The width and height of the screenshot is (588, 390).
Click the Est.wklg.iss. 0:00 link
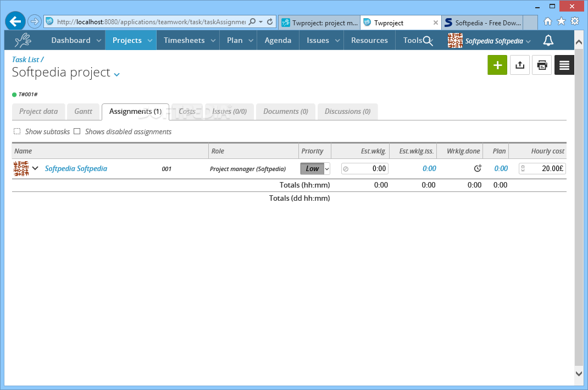[x=429, y=168]
